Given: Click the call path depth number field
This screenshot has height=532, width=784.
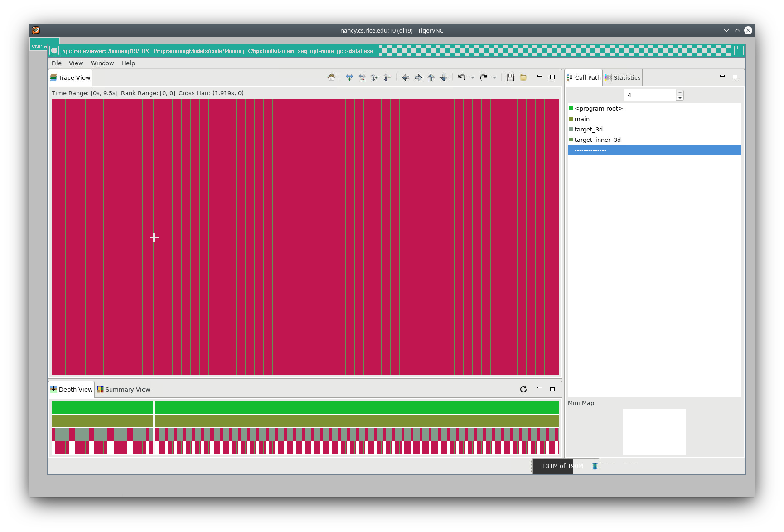Looking at the screenshot, I should point(650,95).
